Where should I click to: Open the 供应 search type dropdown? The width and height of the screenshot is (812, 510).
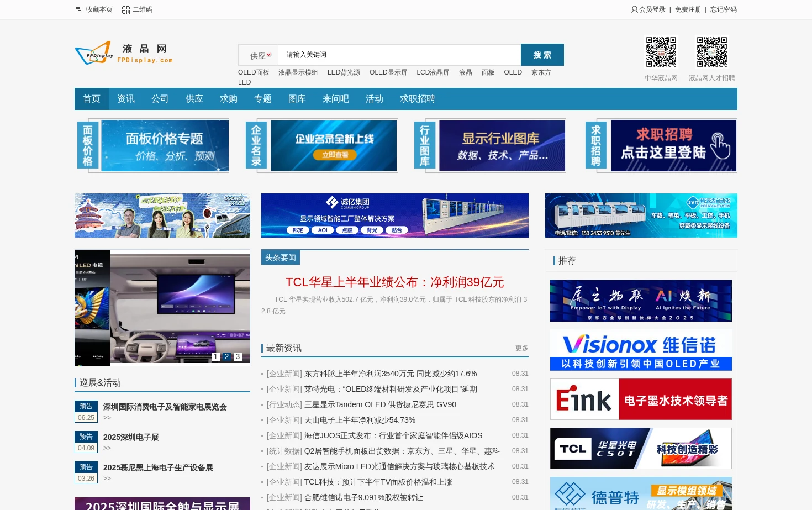(x=260, y=55)
